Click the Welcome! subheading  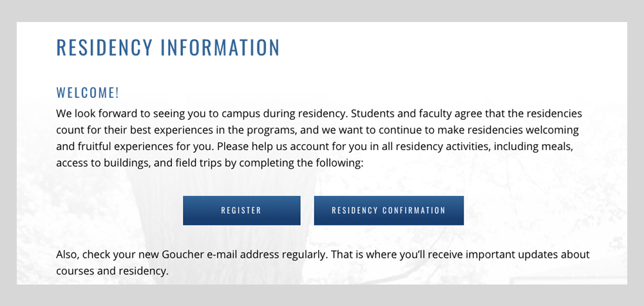pos(88,93)
